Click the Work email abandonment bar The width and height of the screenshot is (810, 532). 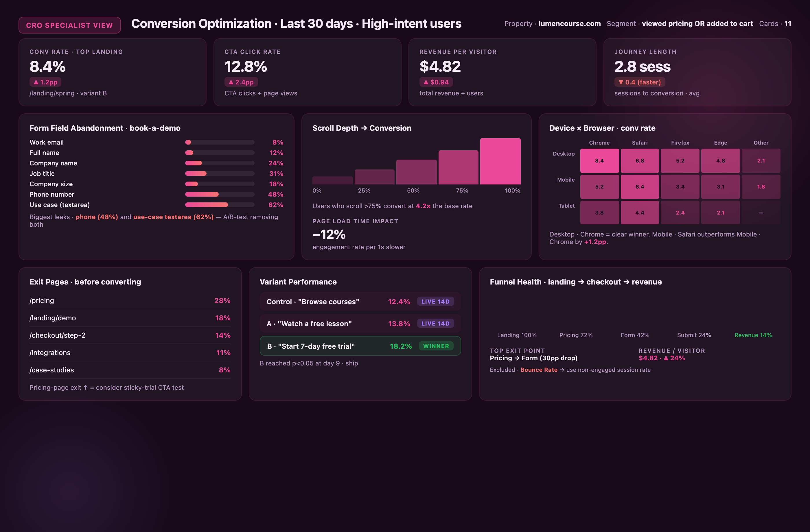(220, 142)
